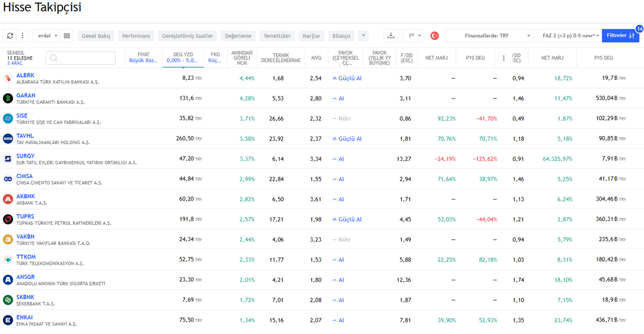Viewport: 644px width, 334px height.
Task: Select SURGY price 47,20 cell
Action: coord(190,159)
